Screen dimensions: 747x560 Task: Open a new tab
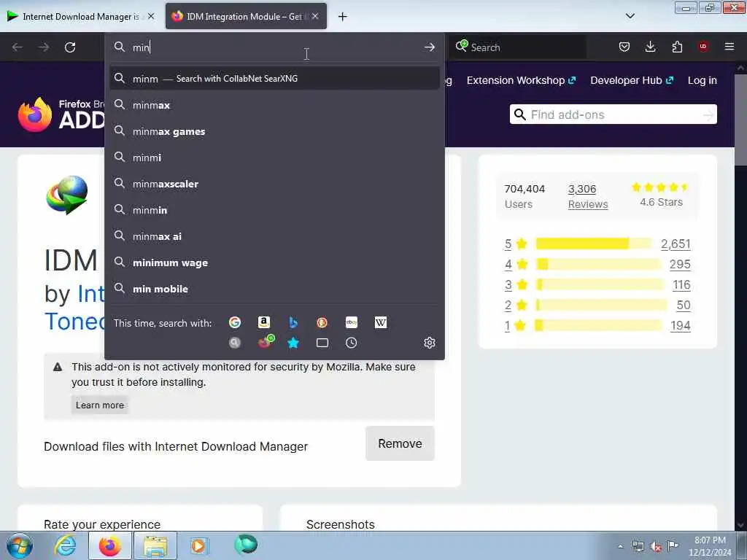(343, 17)
